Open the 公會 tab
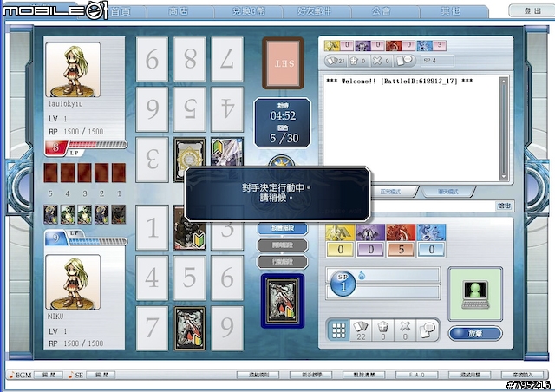Viewport: 555px width, 392px height. click(382, 11)
